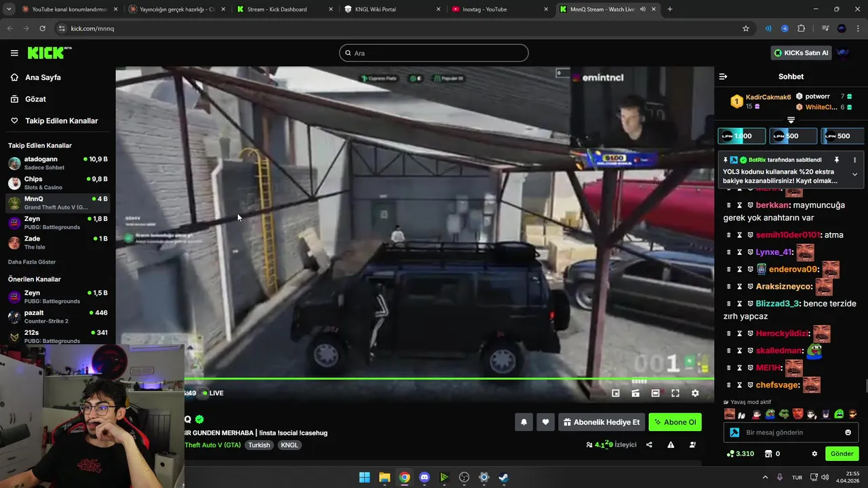The width and height of the screenshot is (868, 488).
Task: Send message with Gönder button
Action: pos(842,454)
